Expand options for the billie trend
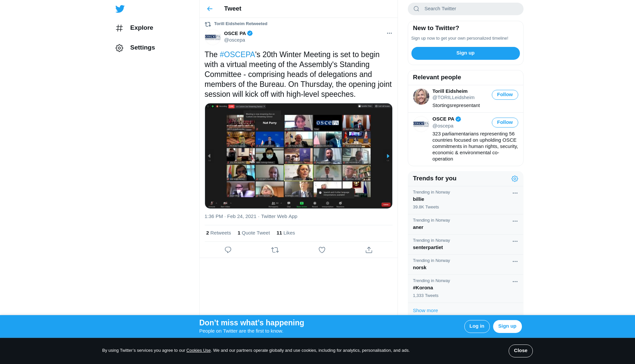Viewport: 635px width, 364px height. tap(515, 193)
